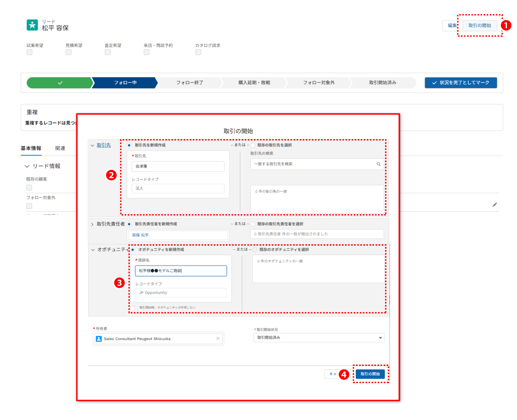Viewport: 517px width, 420px height.
Task: Switch to the 関連 tab
Action: (60, 148)
